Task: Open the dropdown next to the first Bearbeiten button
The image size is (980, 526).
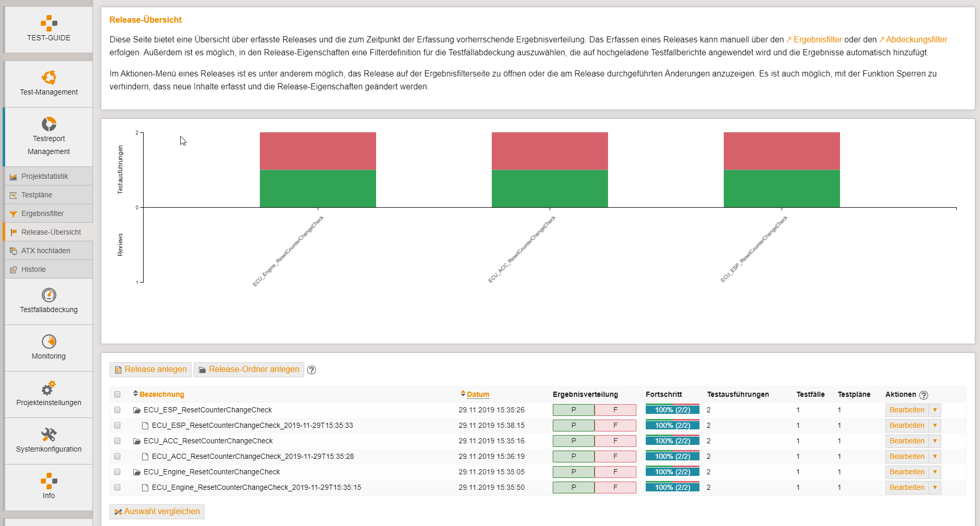Action: 935,410
